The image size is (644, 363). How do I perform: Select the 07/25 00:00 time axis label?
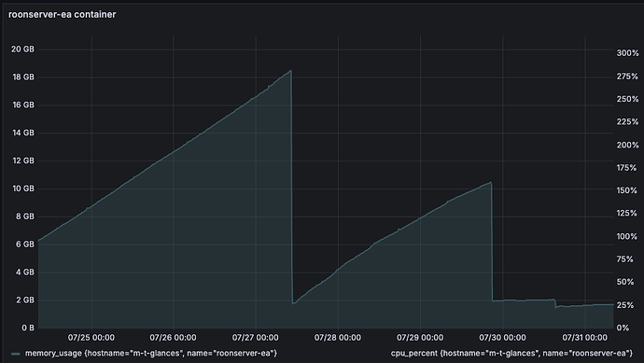tap(91, 338)
